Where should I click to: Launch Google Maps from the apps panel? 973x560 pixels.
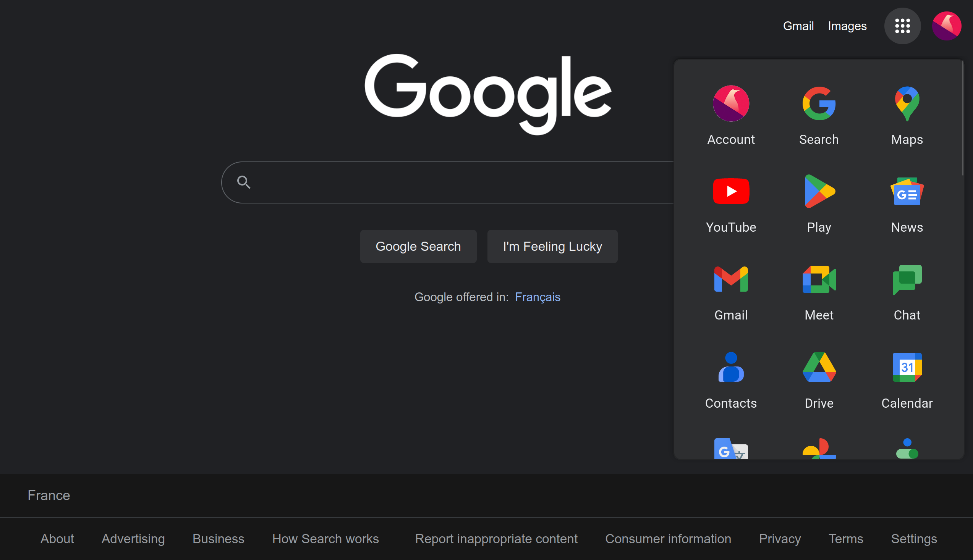(907, 115)
